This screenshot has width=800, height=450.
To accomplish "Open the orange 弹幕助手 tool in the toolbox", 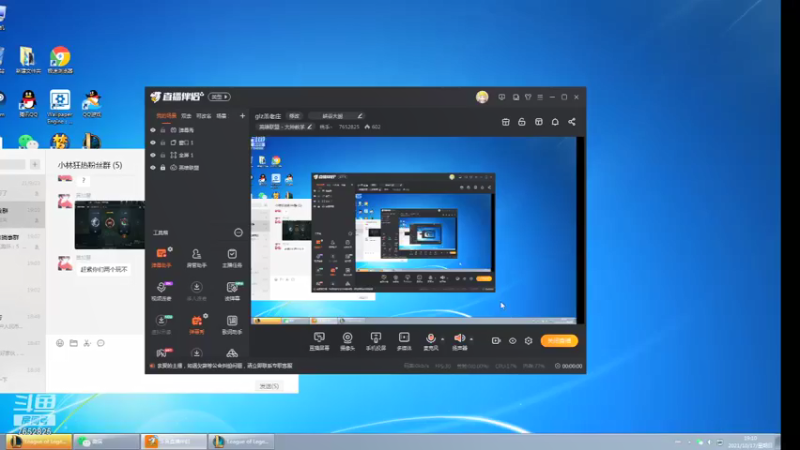I will (x=161, y=258).
